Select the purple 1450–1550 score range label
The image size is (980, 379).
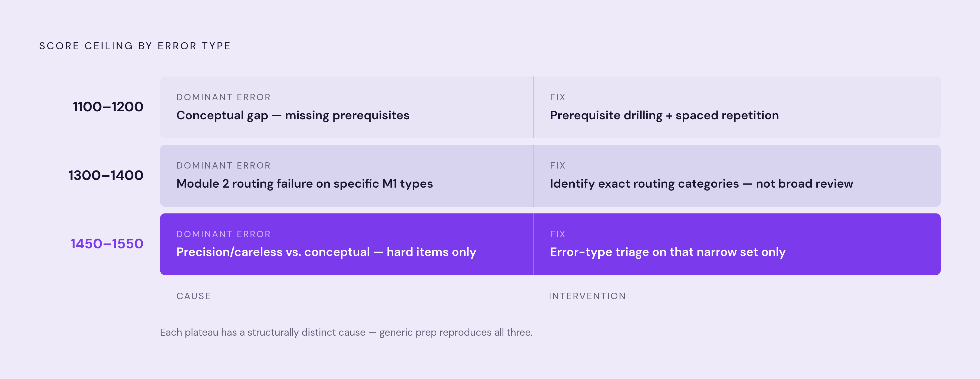[107, 244]
